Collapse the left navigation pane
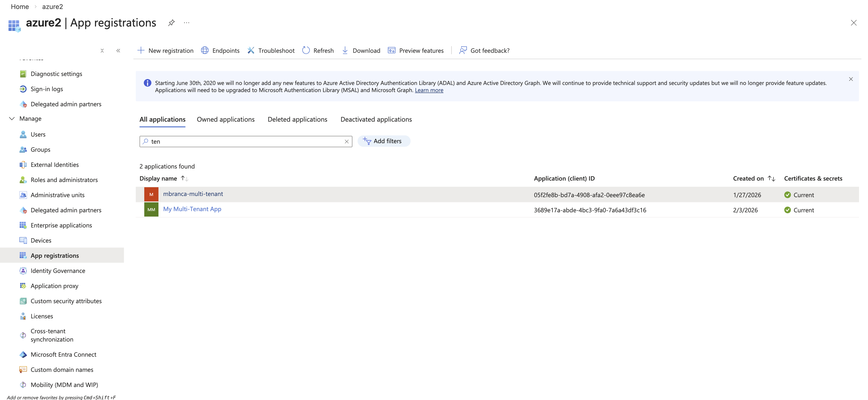 [118, 51]
